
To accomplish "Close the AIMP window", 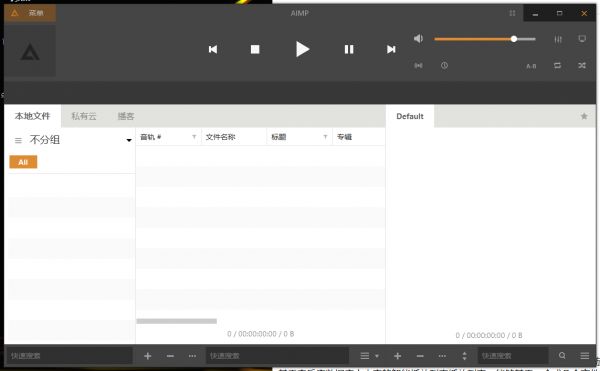I will 584,14.
